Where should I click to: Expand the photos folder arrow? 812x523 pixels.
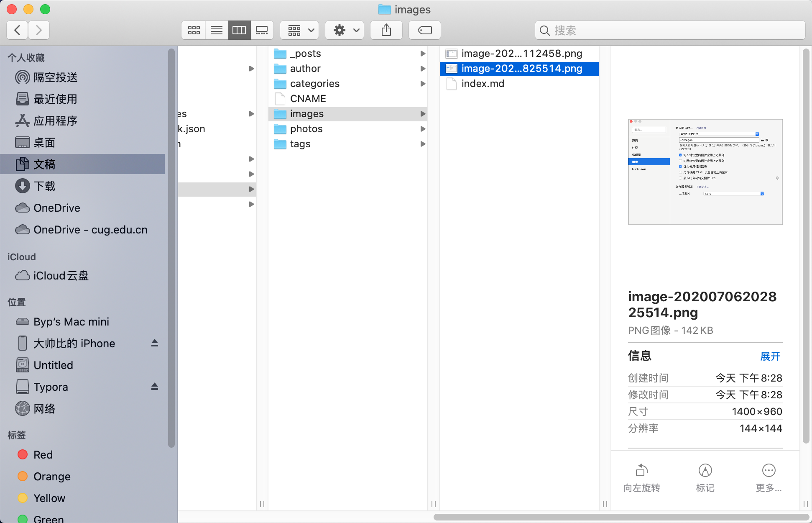(423, 129)
